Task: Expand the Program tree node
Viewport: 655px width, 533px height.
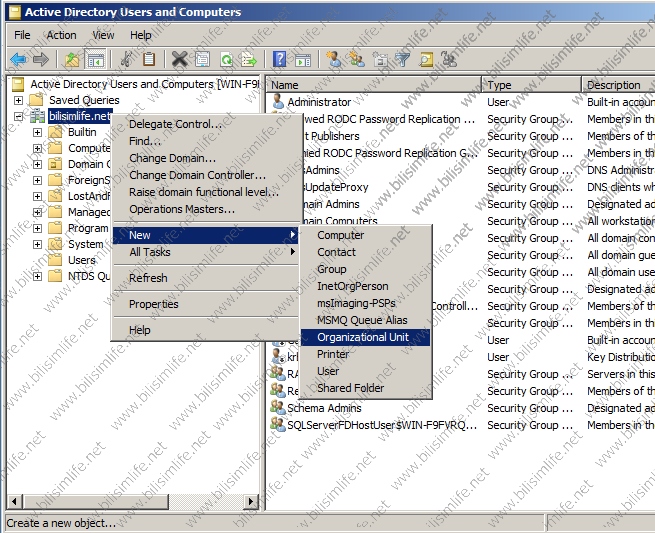Action: 37,228
